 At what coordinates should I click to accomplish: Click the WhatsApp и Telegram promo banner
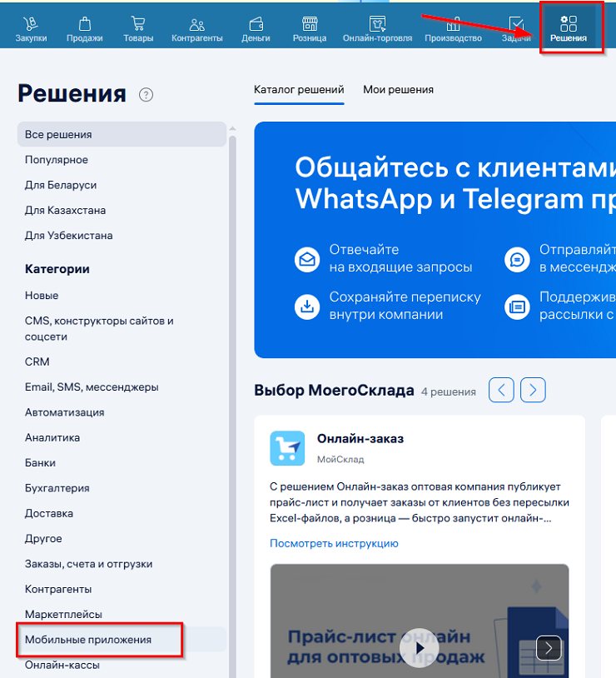(x=435, y=240)
